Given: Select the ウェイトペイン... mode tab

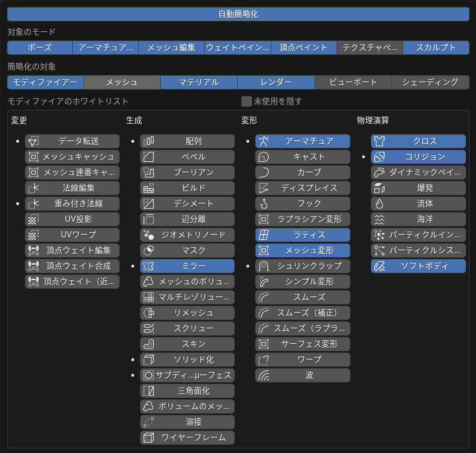Looking at the screenshot, I should 238,47.
